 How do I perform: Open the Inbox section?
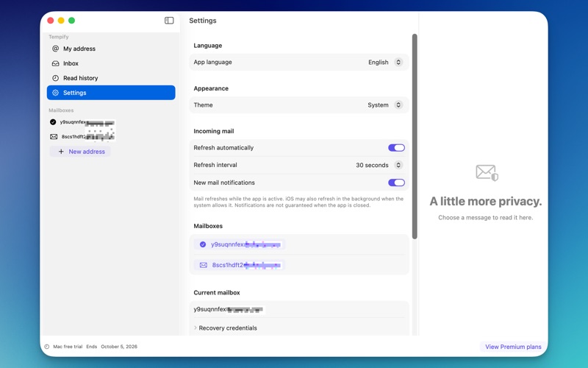point(111,63)
